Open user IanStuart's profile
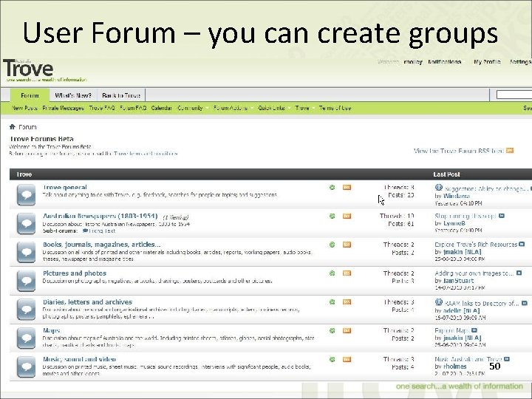532x399 pixels. pos(458,281)
